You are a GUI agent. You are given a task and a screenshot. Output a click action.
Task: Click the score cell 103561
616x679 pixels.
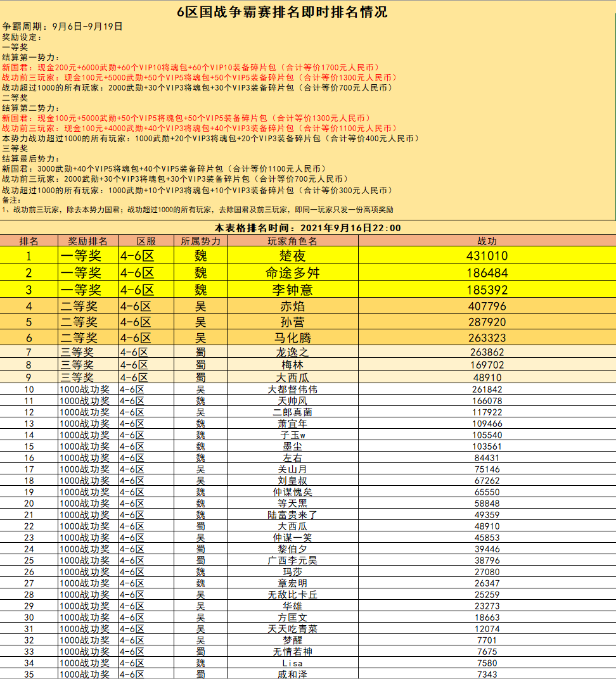point(487,446)
